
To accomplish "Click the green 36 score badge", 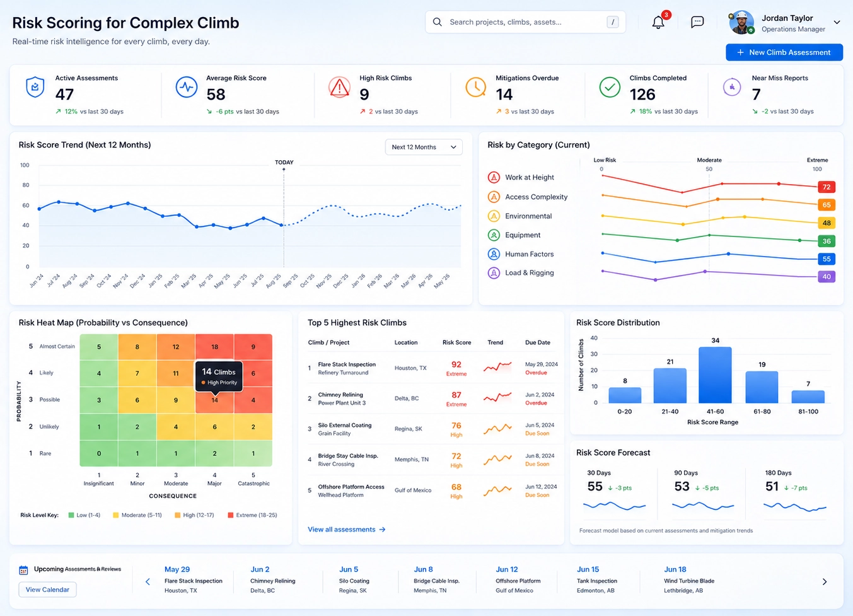I will coord(827,241).
